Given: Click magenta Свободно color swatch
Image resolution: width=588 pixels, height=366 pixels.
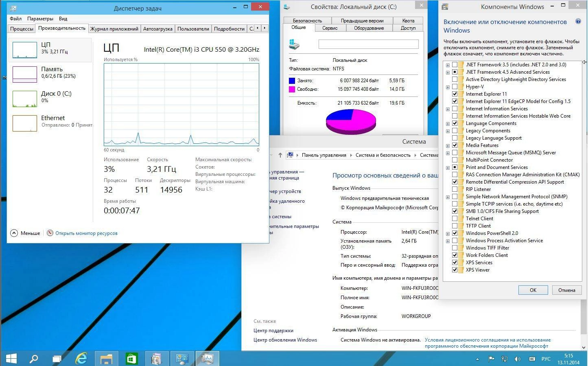Looking at the screenshot, I should tap(292, 89).
